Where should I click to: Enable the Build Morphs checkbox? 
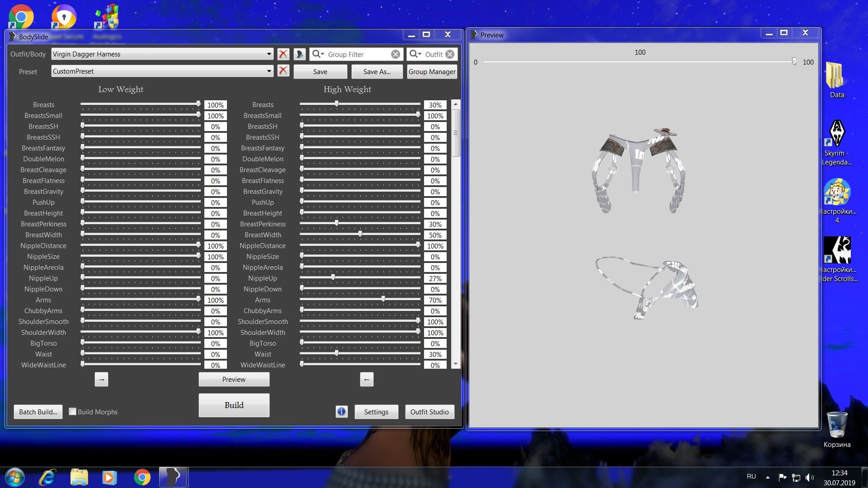pyautogui.click(x=72, y=412)
